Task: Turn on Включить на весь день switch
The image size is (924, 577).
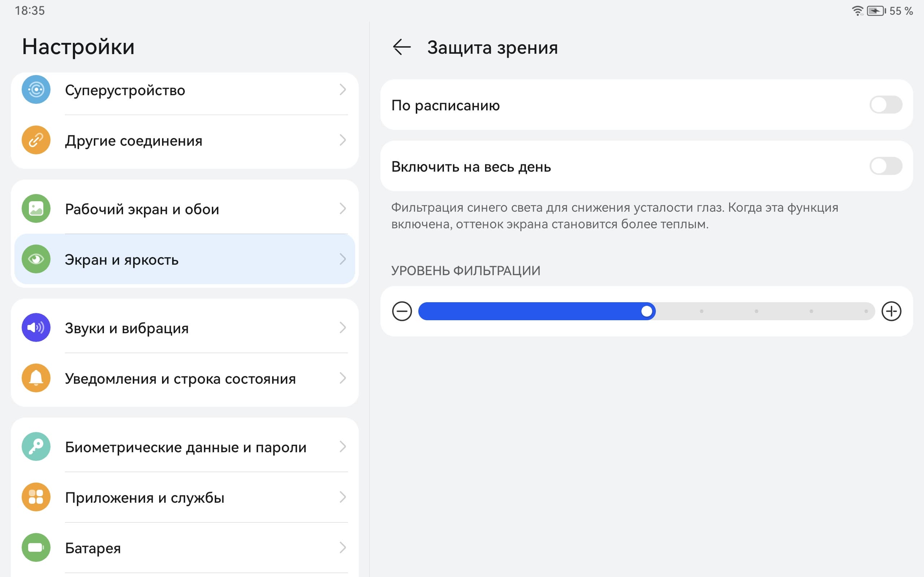Action: 885,166
